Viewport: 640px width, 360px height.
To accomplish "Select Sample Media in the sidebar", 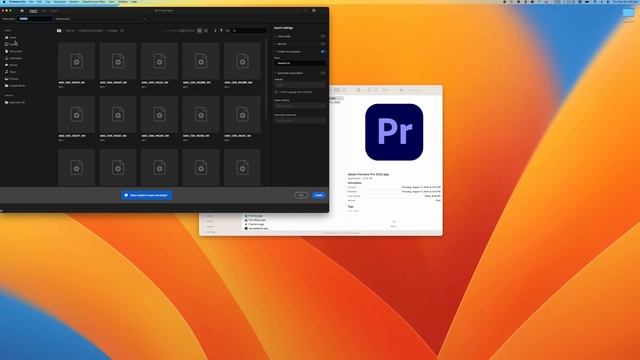I will coord(15,86).
